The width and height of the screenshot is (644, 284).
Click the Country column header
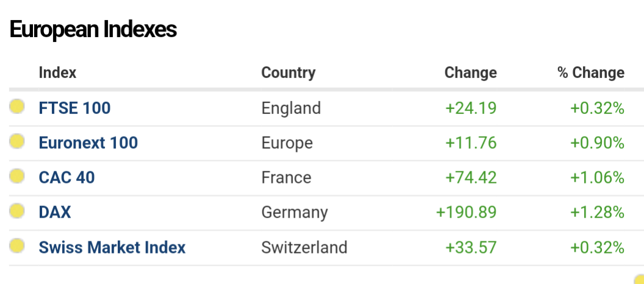(x=288, y=73)
